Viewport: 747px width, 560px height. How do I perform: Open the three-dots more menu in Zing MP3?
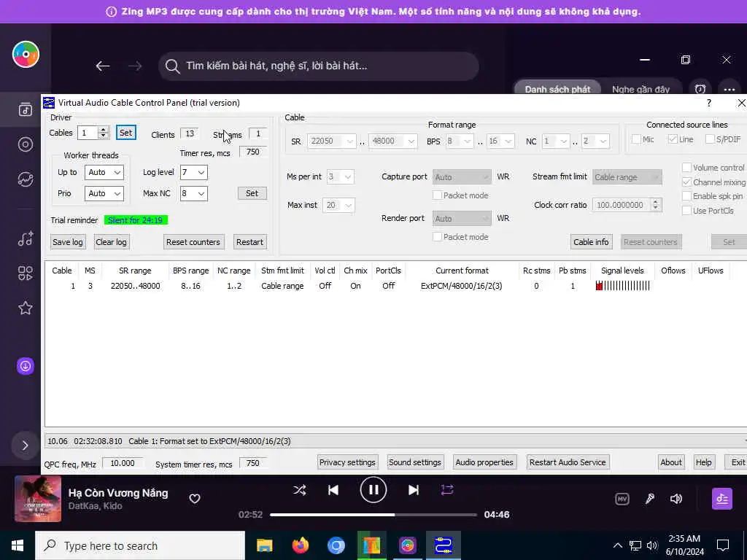coord(729,89)
